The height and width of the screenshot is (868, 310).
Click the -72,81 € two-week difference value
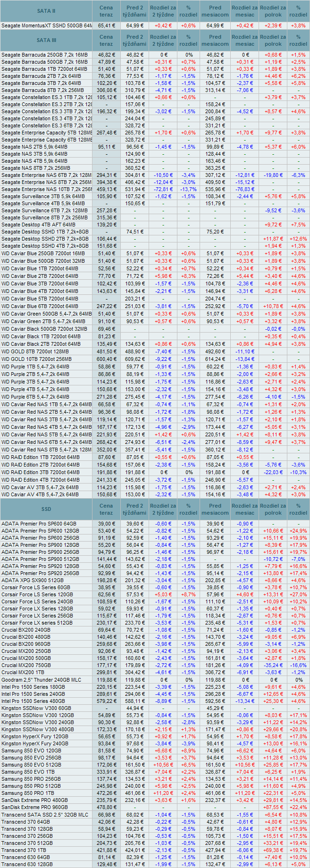pos(163,189)
